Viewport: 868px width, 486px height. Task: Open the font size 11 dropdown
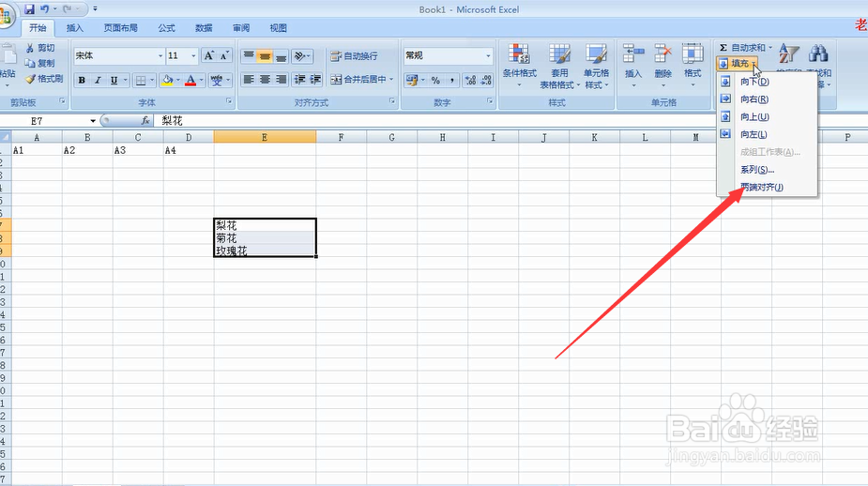(193, 56)
